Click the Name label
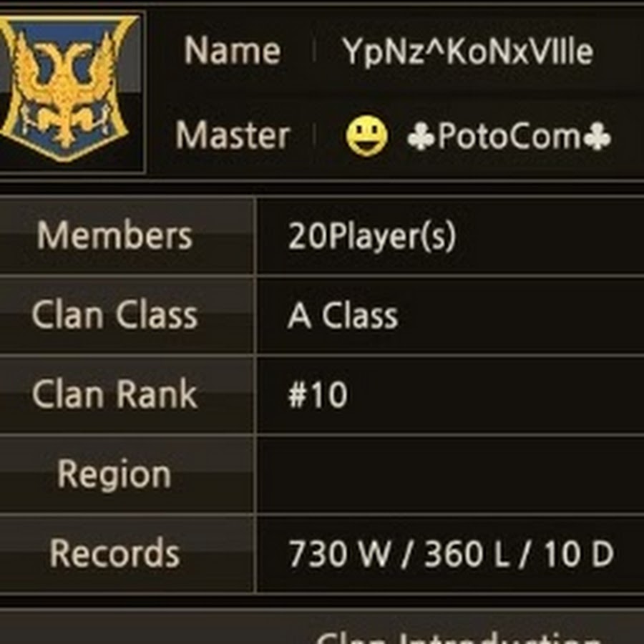 233,51
